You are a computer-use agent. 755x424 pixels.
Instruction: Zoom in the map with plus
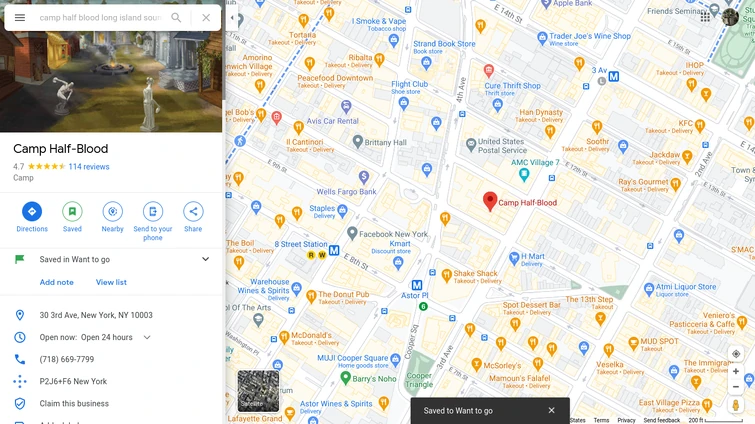coord(736,372)
